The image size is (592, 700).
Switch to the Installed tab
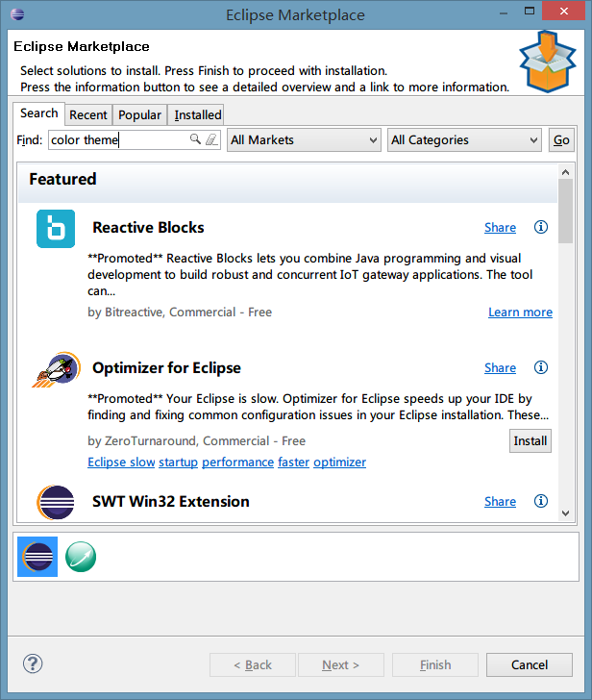click(x=198, y=115)
